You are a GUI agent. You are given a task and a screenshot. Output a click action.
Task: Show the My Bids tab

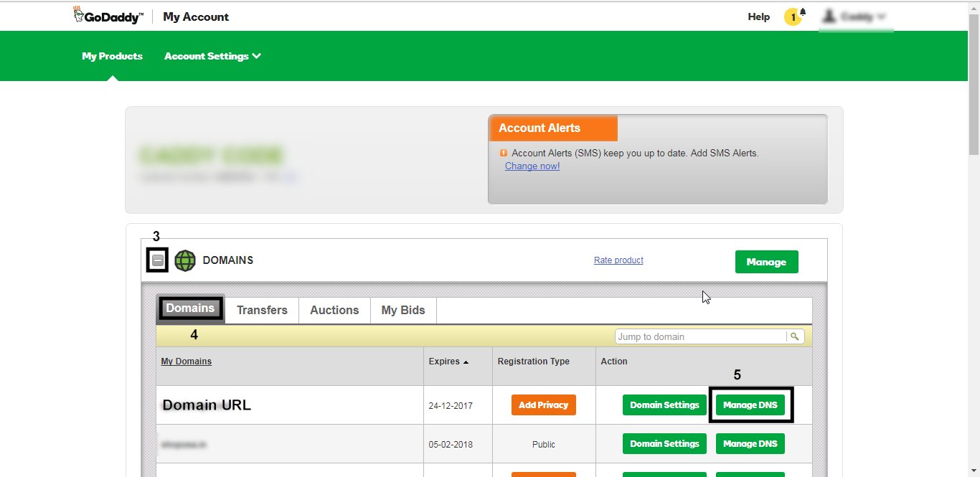coord(403,311)
